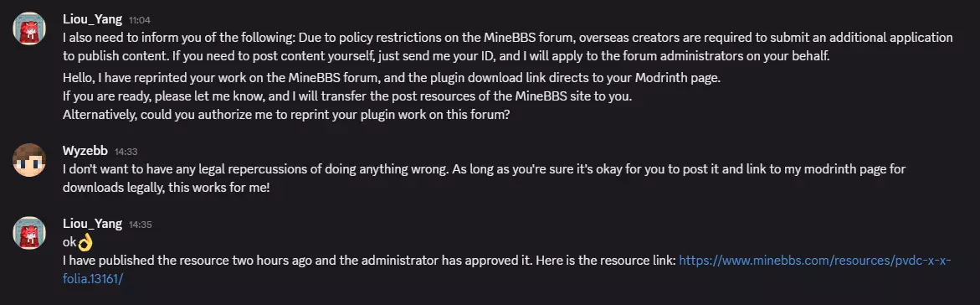Click the 14:35 message timestamp
Viewport: 980px width, 305px height.
(140, 225)
